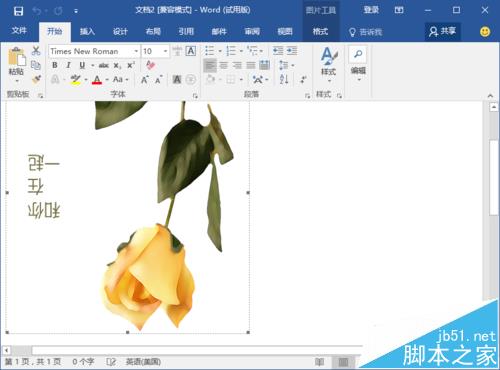Click the Increase Indent icon

point(292,51)
